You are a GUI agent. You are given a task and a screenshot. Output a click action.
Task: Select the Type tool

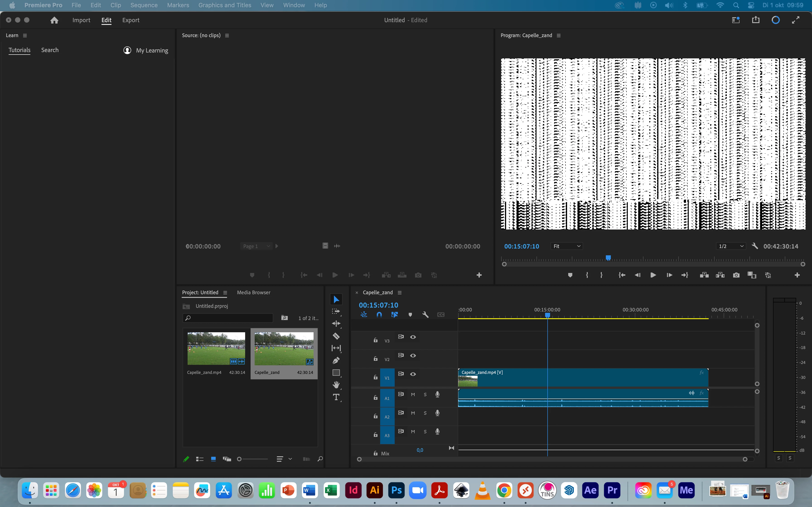[336, 397]
